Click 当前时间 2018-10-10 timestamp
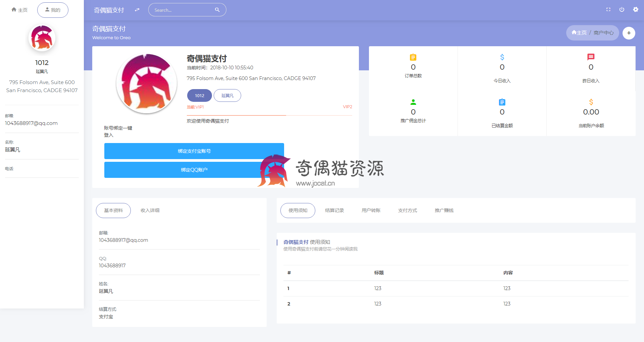The image size is (644, 342). click(x=220, y=68)
